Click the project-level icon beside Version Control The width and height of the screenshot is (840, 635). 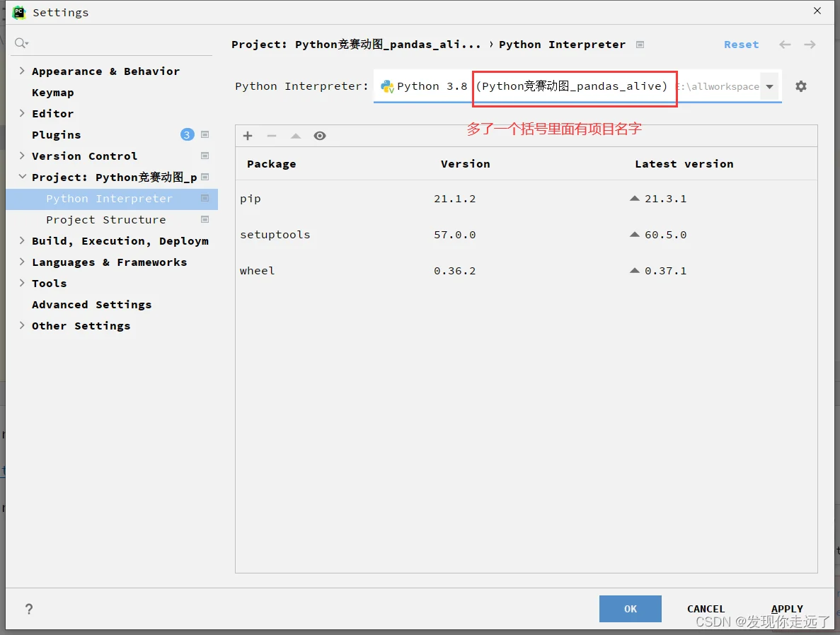(205, 156)
